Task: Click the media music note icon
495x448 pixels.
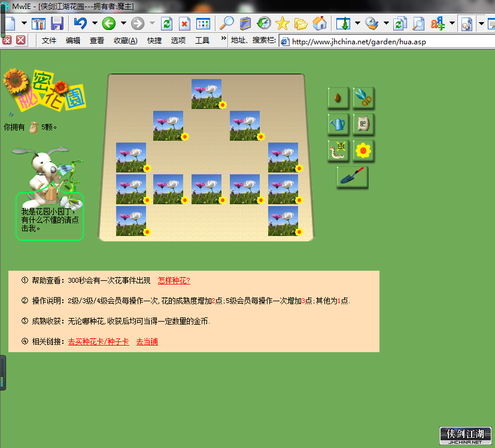Action: point(466,23)
